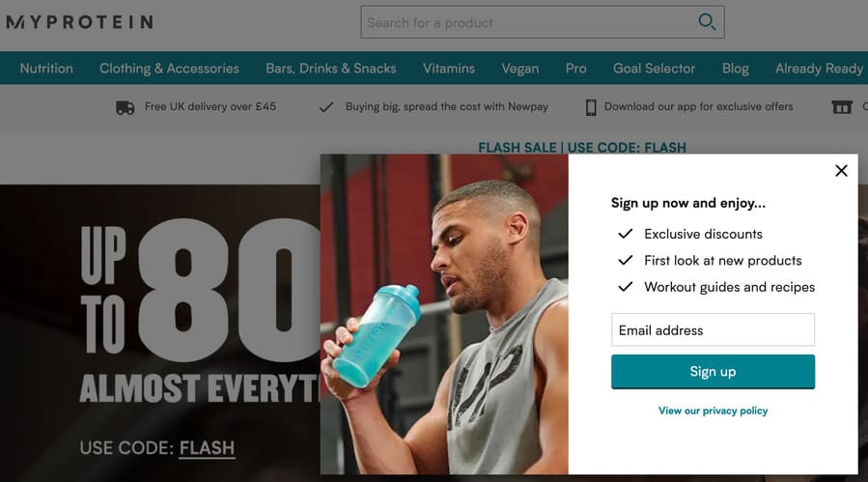Click the Exclusive discounts checkmark icon
Image resolution: width=868 pixels, height=482 pixels.
pos(626,234)
